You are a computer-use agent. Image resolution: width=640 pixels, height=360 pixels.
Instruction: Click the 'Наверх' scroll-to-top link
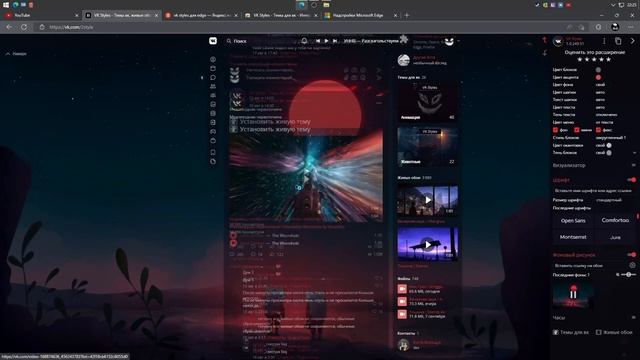[16, 53]
